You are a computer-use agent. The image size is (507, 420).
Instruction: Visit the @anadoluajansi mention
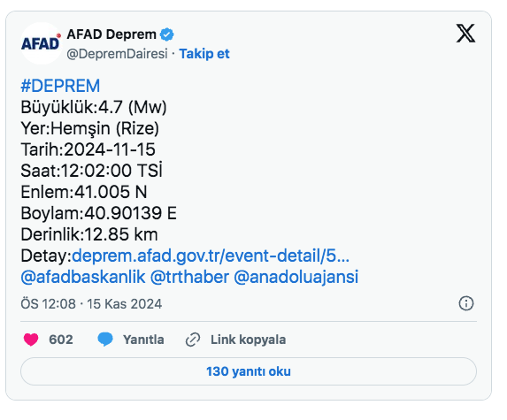296,278
